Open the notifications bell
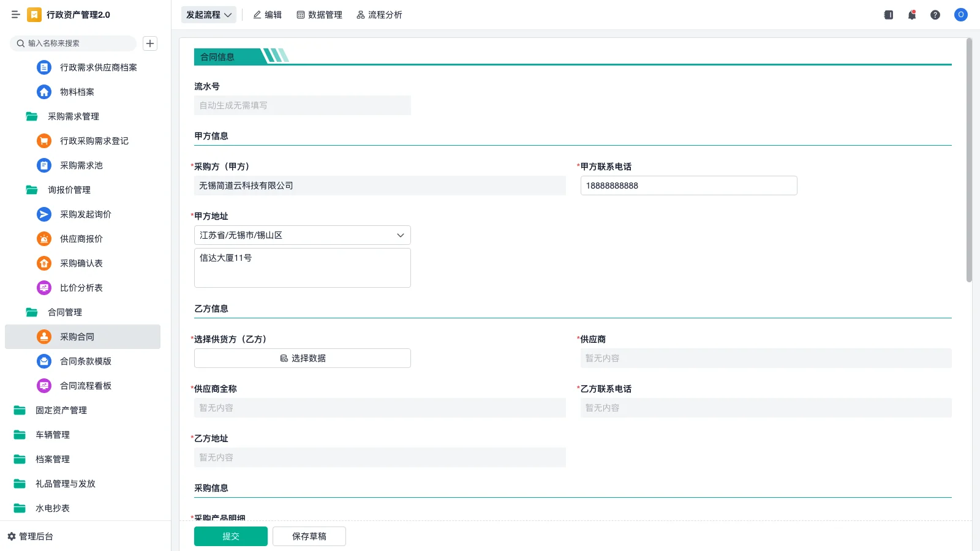 [912, 15]
